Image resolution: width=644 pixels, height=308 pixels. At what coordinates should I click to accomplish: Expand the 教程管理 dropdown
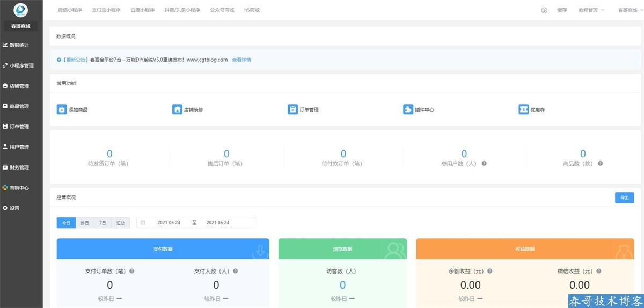coord(591,10)
